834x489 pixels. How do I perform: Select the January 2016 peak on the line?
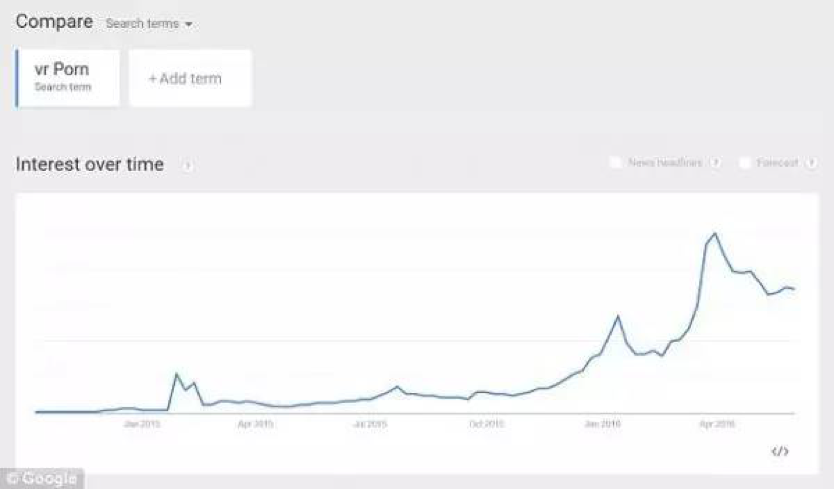[618, 316]
